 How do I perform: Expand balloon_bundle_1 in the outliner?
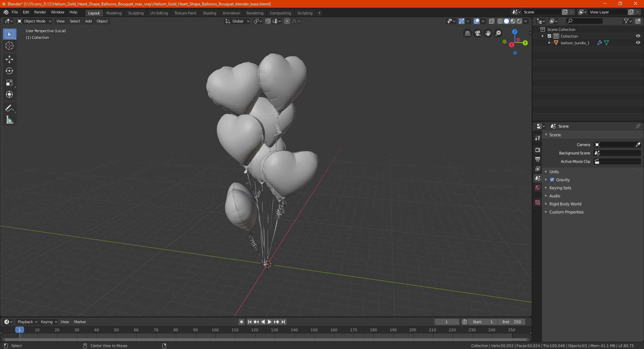pyautogui.click(x=549, y=43)
